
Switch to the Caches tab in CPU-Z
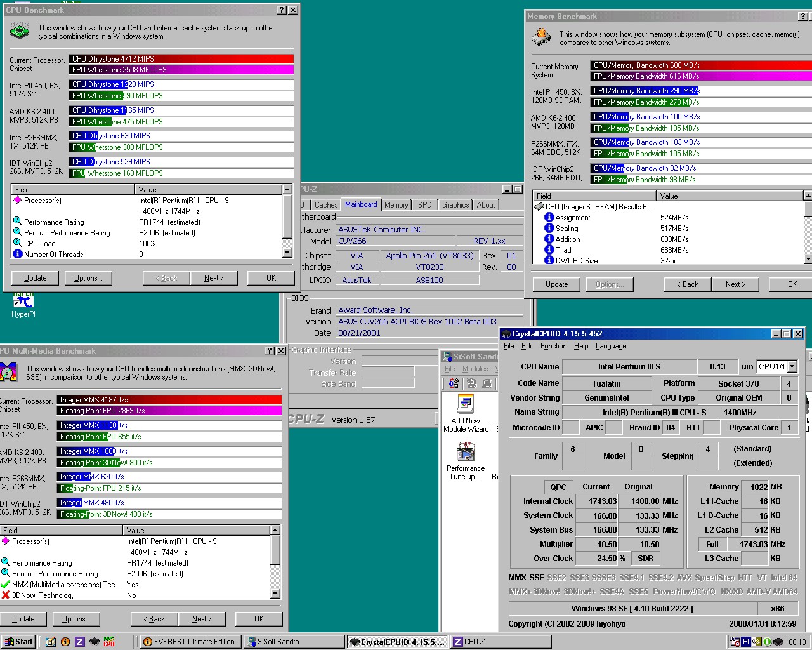coord(326,205)
